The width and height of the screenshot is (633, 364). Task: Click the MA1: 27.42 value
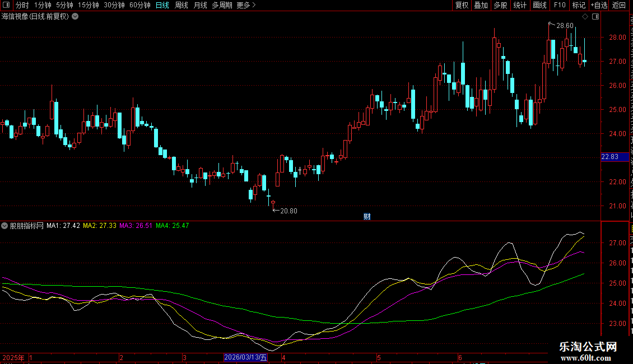(63, 226)
